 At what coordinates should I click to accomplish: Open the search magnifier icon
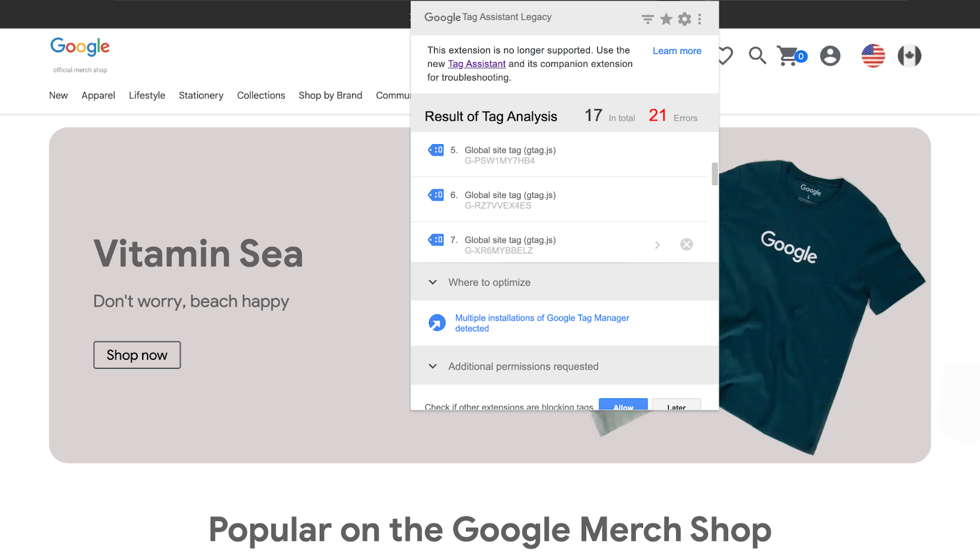point(758,56)
